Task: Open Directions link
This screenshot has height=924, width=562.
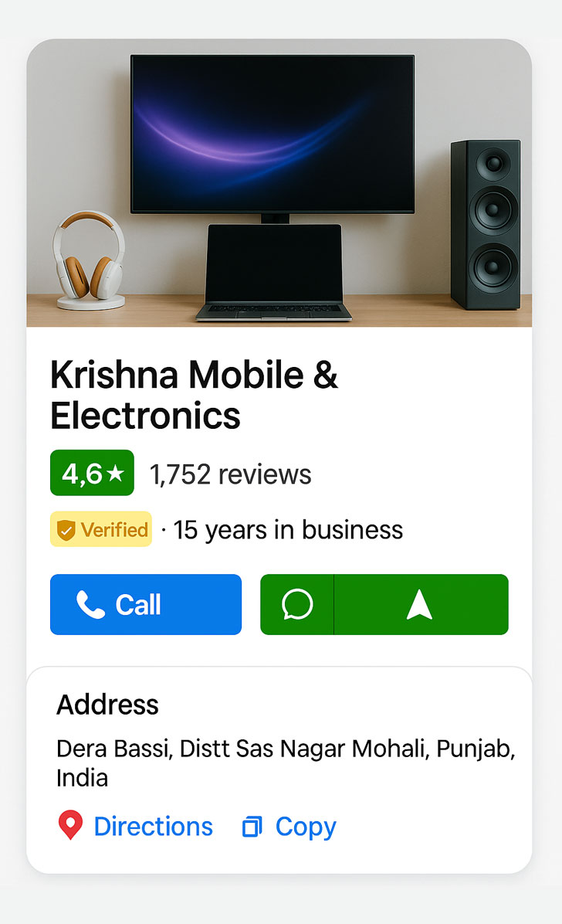Action: pos(153,826)
